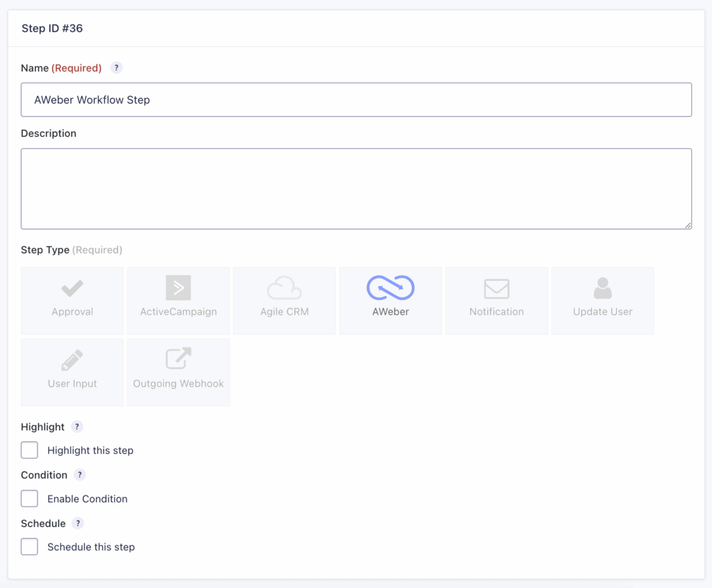This screenshot has width=712, height=588.
Task: Click the Highlight help question mark
Action: pyautogui.click(x=76, y=426)
